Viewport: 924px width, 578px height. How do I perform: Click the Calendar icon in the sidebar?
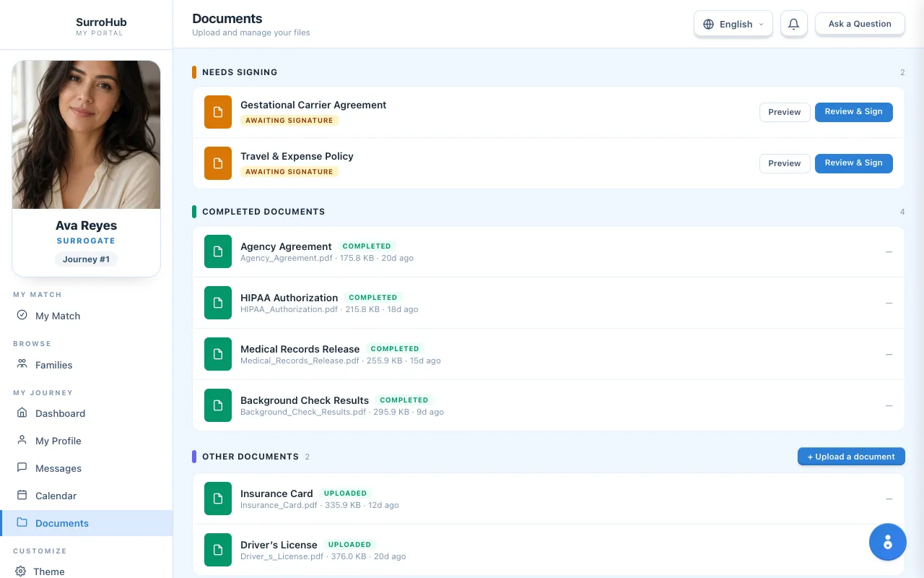coord(22,495)
